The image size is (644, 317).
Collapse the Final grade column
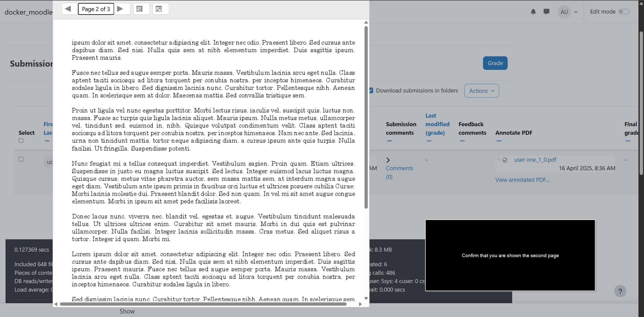click(x=628, y=141)
